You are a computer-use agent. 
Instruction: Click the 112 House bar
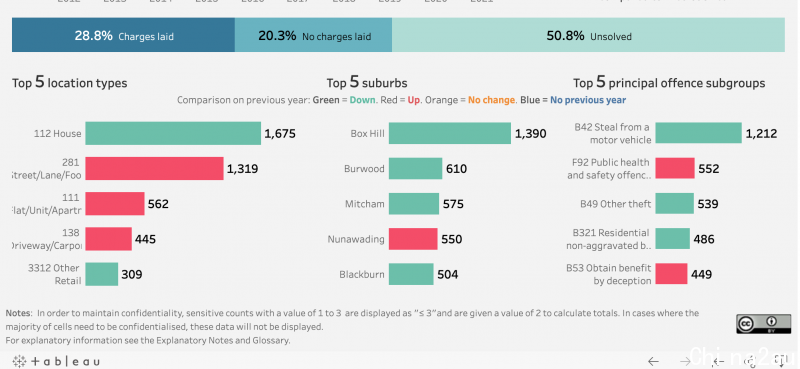(x=173, y=133)
